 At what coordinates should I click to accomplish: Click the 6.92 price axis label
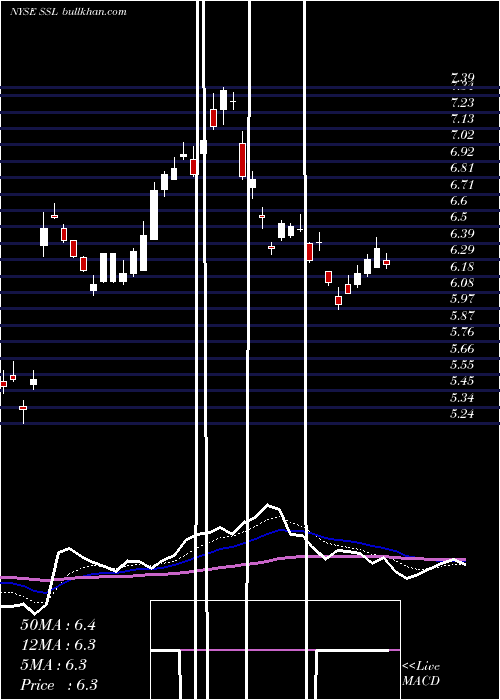click(462, 152)
